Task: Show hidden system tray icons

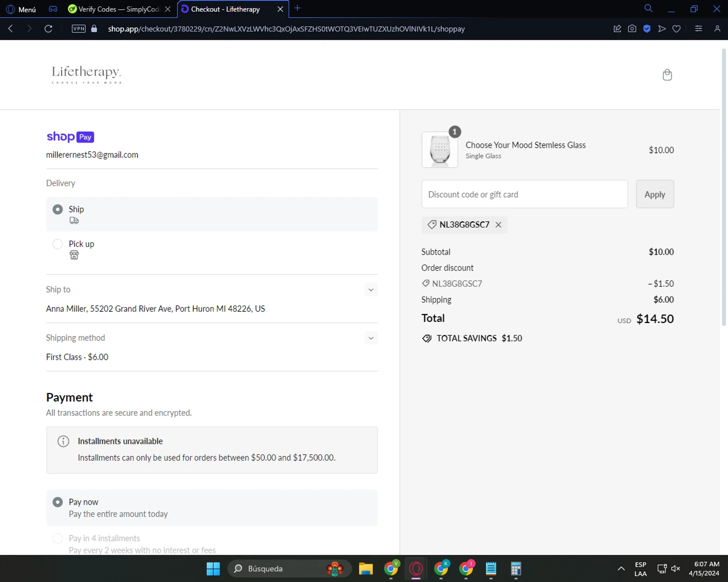Action: (621, 568)
